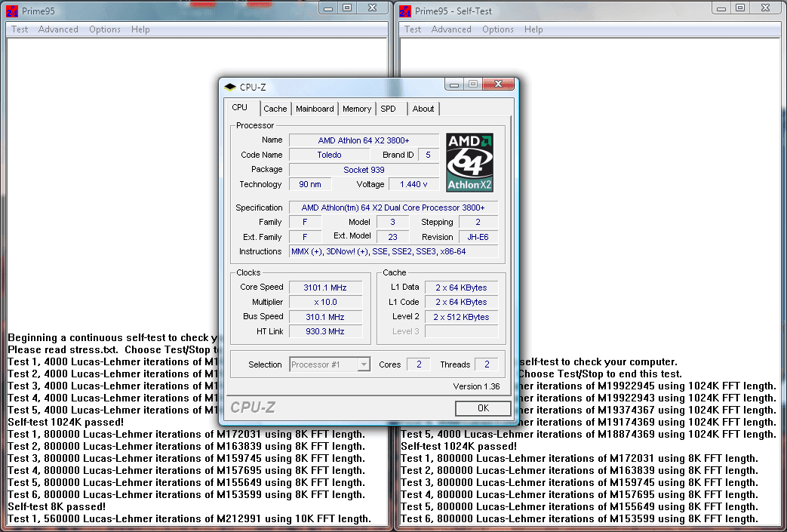This screenshot has height=532, width=787.
Task: Switch to the Cache tab in CPU-Z
Action: pyautogui.click(x=275, y=109)
